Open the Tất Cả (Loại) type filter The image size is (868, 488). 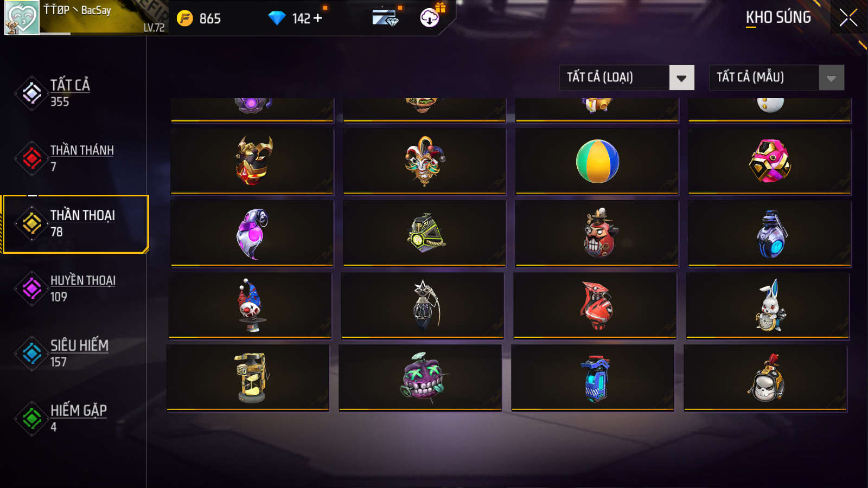pyautogui.click(x=627, y=78)
